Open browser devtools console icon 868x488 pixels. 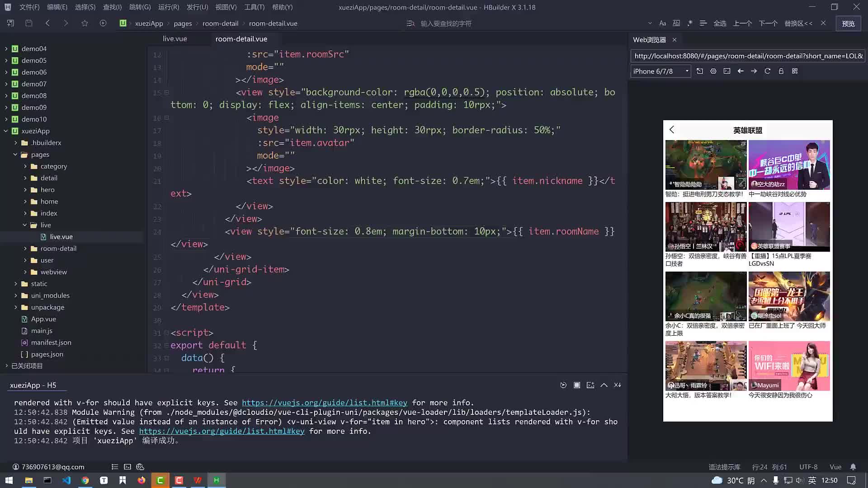click(x=727, y=71)
